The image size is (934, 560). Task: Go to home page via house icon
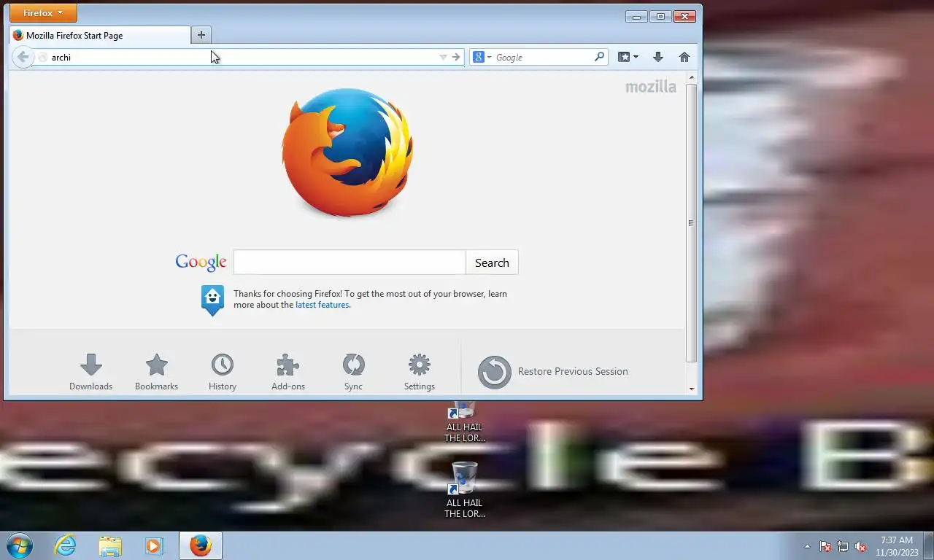(684, 57)
